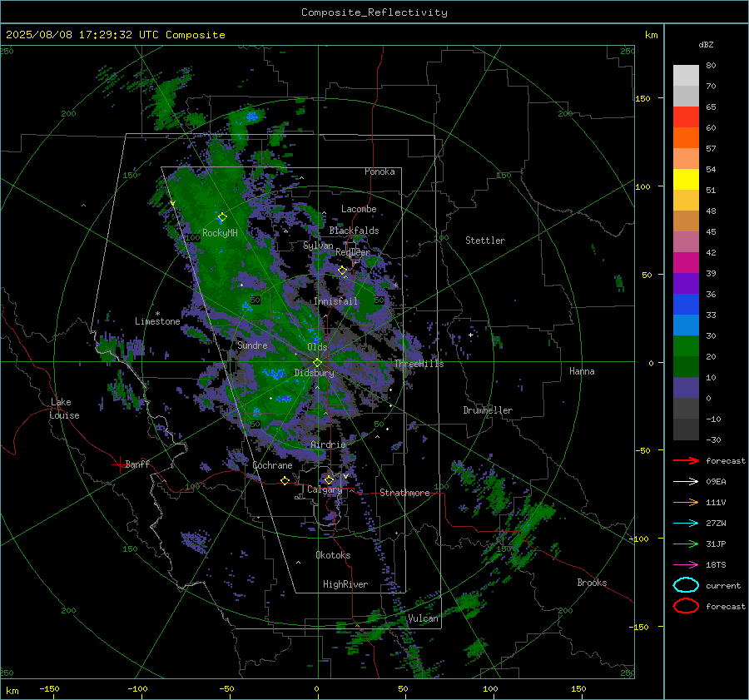
Task: Select the orange 111V arrow legend icon
Action: 686,502
